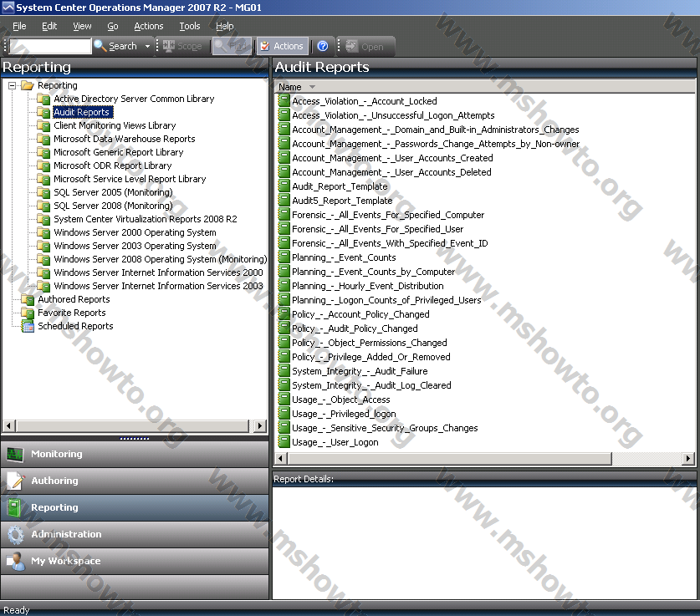Select Usage_-_Sensitive_Security_Groups_Changes report

click(x=385, y=428)
